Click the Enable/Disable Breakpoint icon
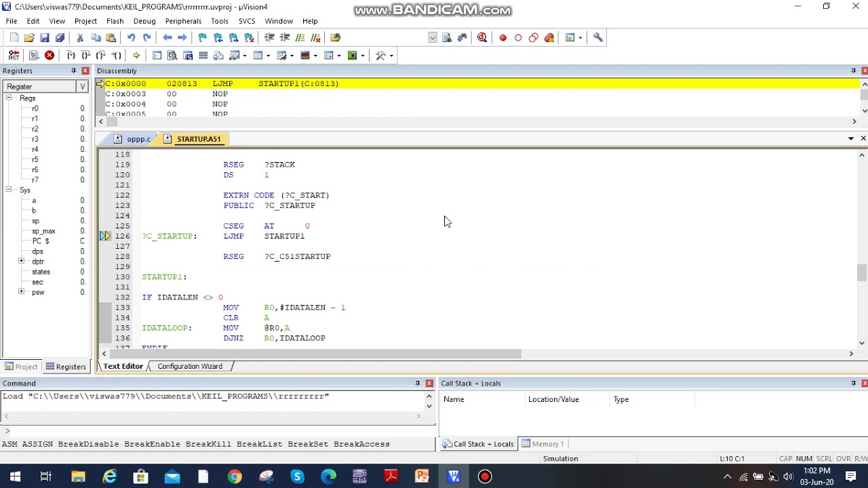868x488 pixels. (518, 38)
